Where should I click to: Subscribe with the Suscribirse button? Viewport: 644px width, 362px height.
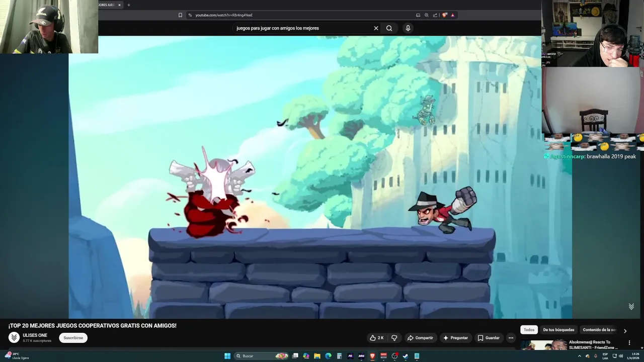73,338
